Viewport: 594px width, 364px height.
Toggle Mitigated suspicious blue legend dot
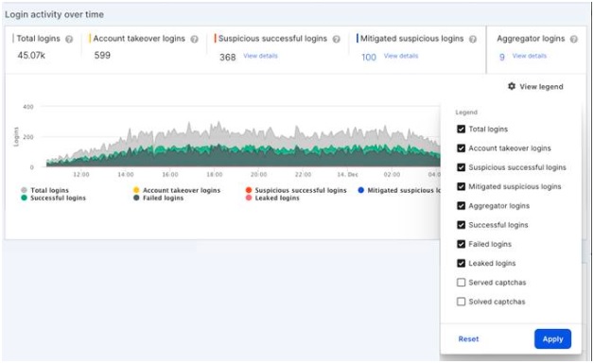361,190
